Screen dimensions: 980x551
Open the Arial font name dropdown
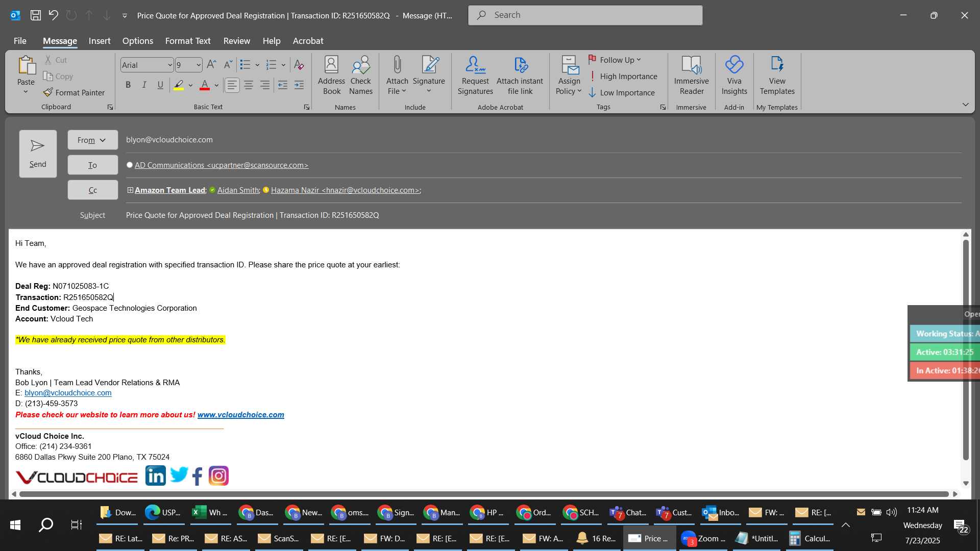pos(169,65)
